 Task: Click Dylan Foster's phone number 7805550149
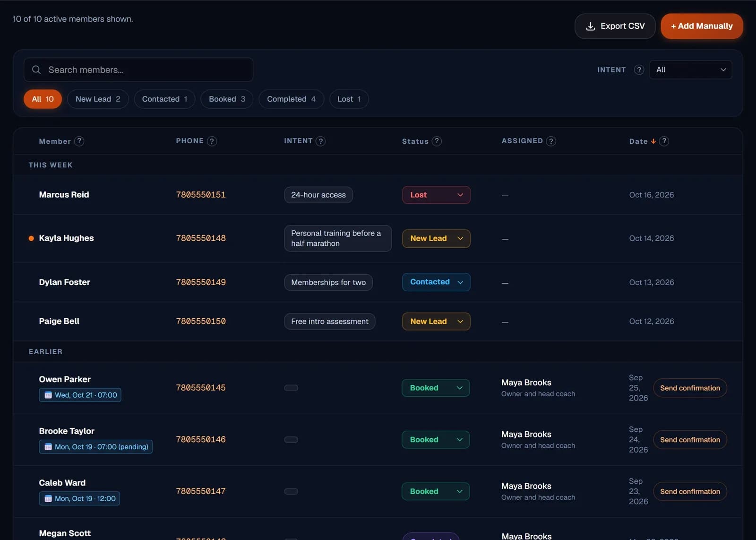[x=201, y=282]
